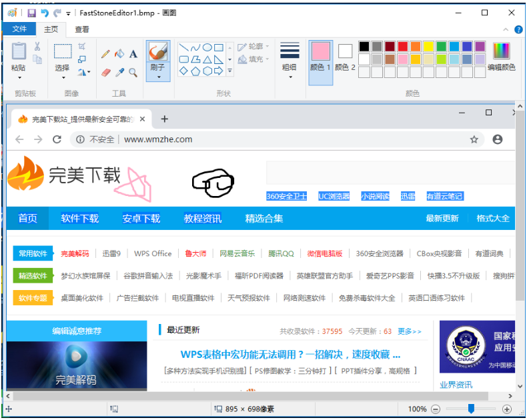Choose the Hexagon shape
This screenshot has width=527, height=420.
click(x=207, y=71)
